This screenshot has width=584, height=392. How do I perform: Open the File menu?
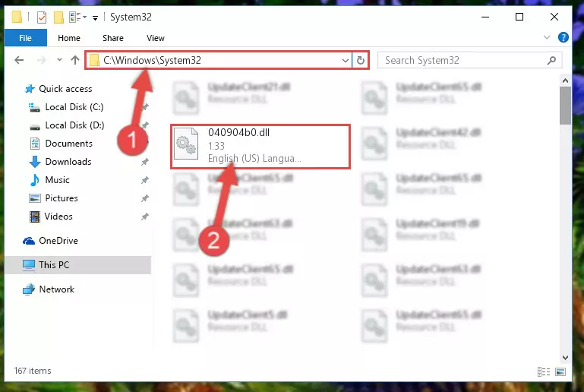[x=25, y=38]
